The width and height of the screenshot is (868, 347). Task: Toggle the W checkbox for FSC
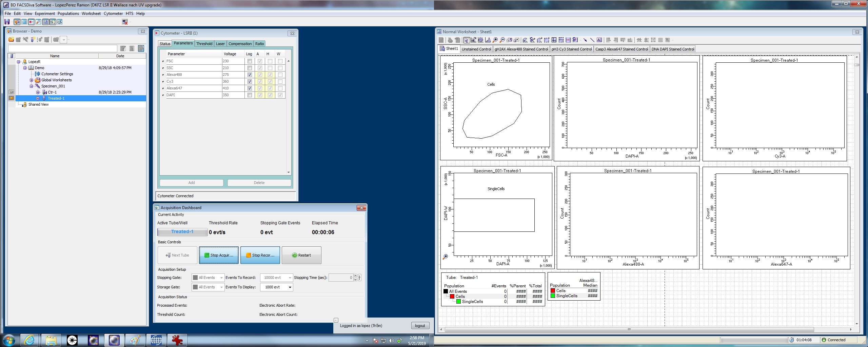(x=280, y=61)
